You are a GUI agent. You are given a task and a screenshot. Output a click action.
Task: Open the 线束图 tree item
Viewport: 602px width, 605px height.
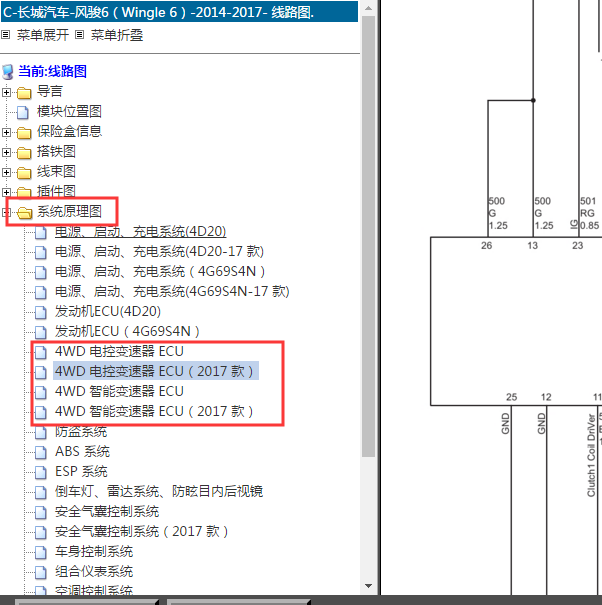click(56, 172)
